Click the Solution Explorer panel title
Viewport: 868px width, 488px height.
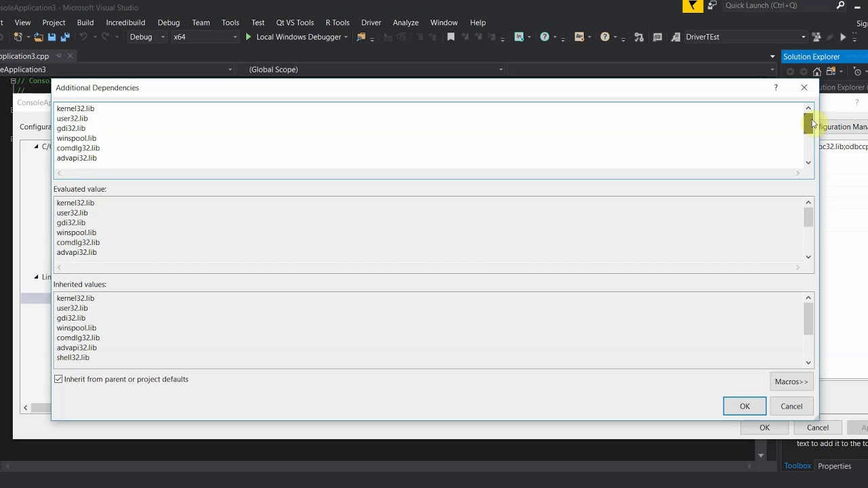pyautogui.click(x=812, y=56)
